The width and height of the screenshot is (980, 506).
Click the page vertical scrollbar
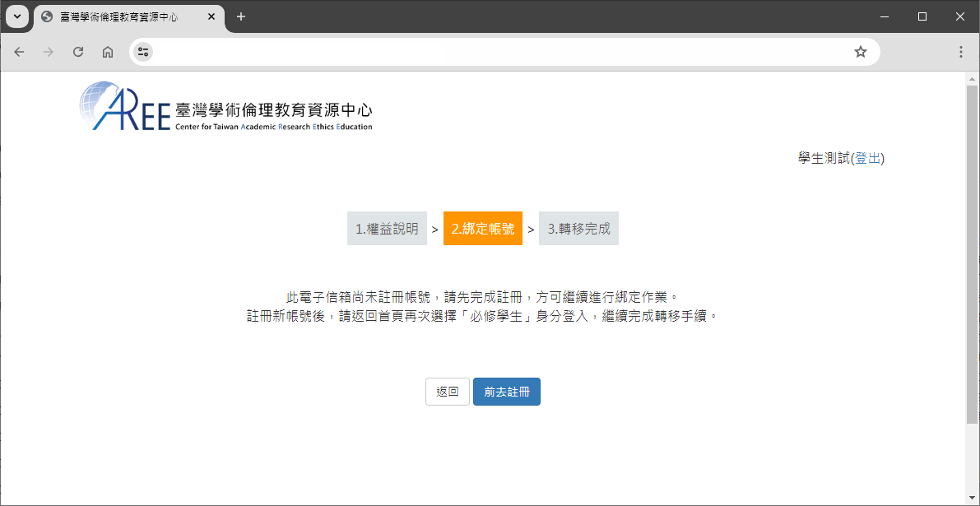(973, 255)
